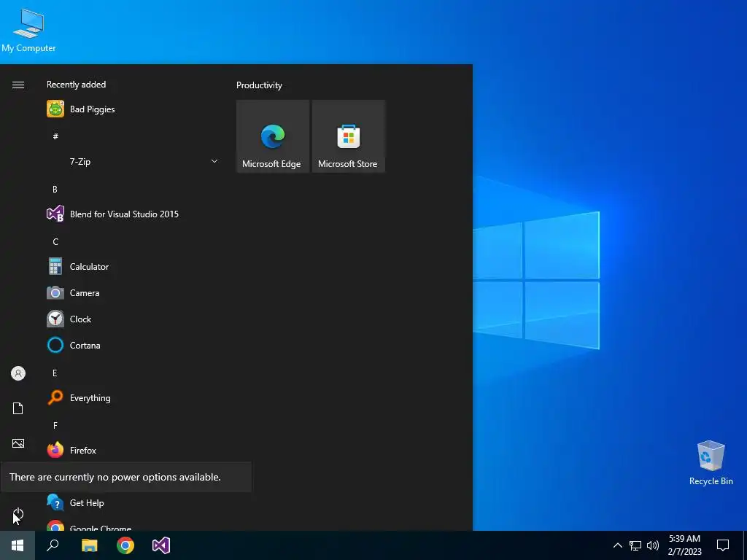Image resolution: width=747 pixels, height=560 pixels.
Task: Open the Get Help app
Action: tap(133, 502)
